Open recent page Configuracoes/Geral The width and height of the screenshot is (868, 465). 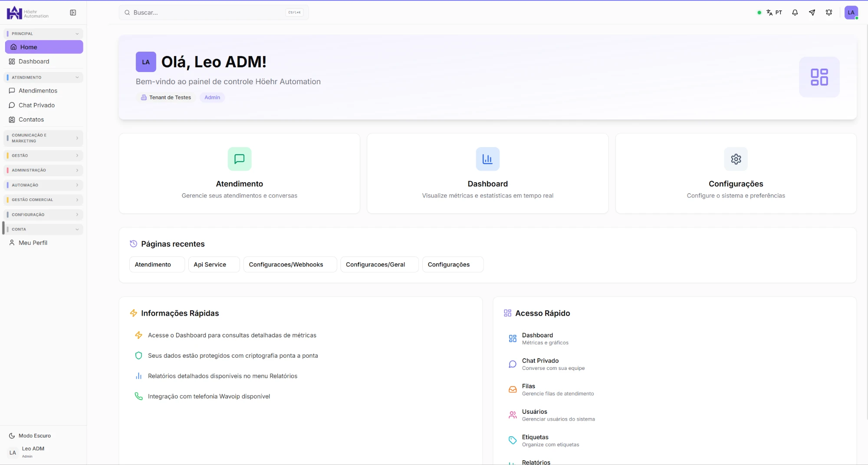[380, 264]
